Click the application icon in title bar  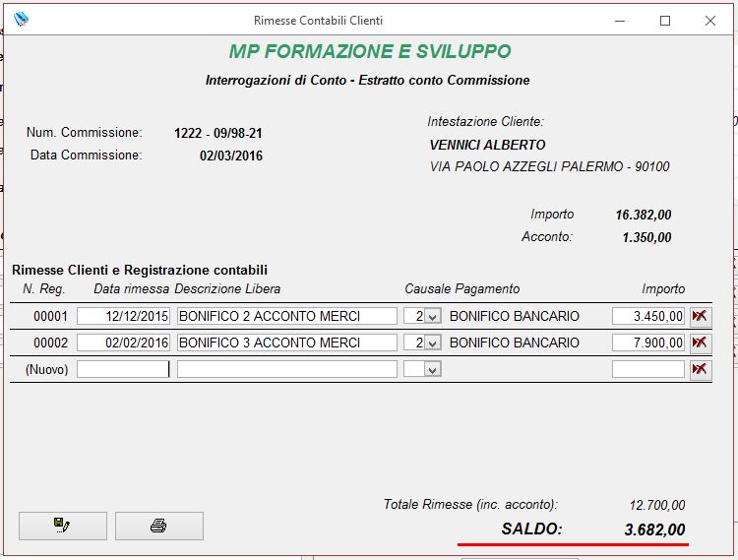22,20
